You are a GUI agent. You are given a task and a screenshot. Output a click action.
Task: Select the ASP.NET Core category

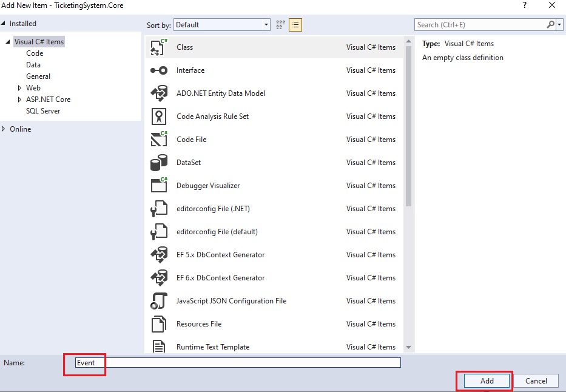(x=48, y=100)
